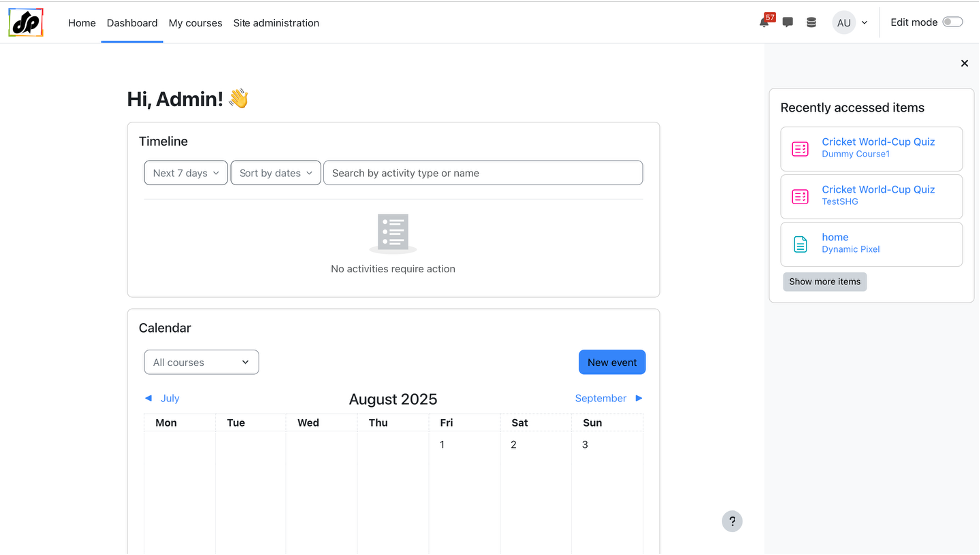Open the help question mark button

(x=732, y=521)
